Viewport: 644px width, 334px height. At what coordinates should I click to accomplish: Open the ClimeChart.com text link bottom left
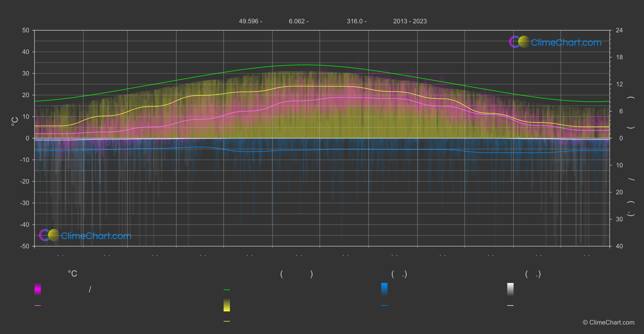click(96, 236)
